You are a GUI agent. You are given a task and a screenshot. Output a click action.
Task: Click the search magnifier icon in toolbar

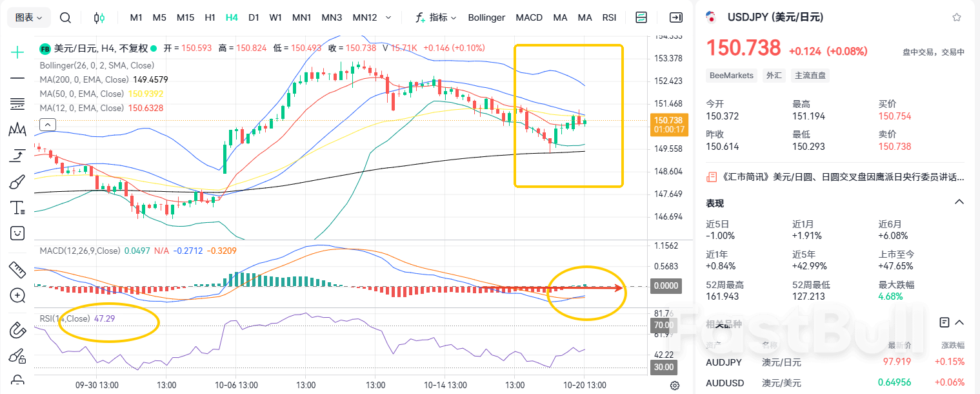pos(65,17)
